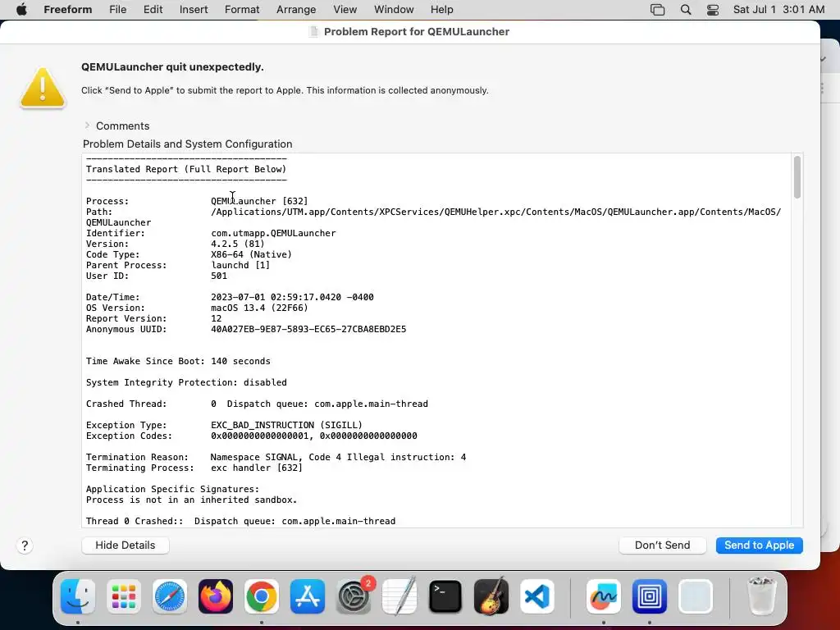
Task: Open the Format menu
Action: (x=242, y=10)
